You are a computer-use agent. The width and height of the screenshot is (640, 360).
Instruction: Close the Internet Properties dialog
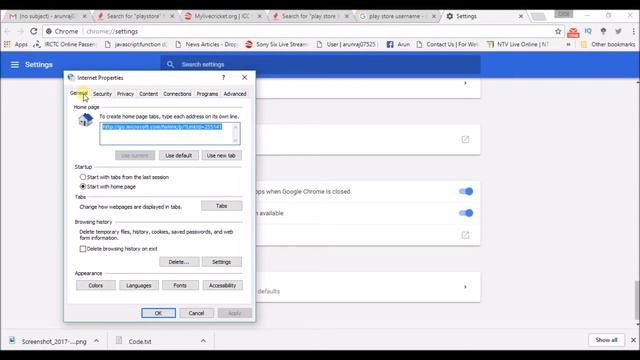point(244,78)
